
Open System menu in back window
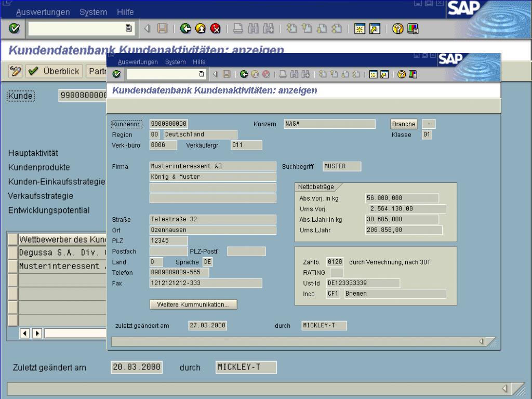(x=94, y=12)
